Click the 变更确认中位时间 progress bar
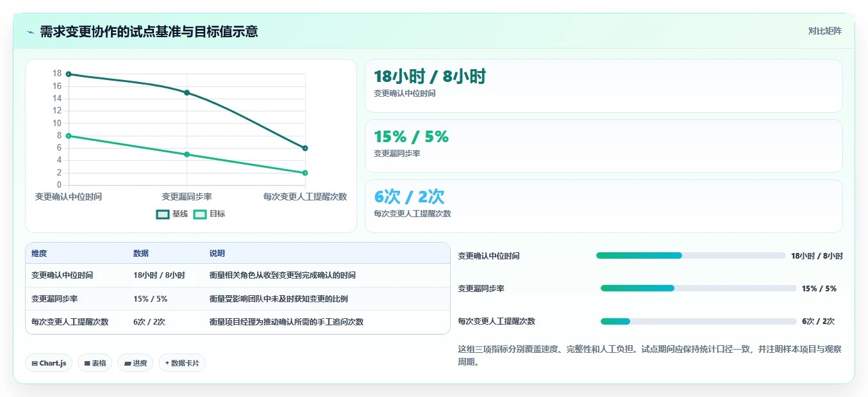868x397 pixels. click(690, 255)
